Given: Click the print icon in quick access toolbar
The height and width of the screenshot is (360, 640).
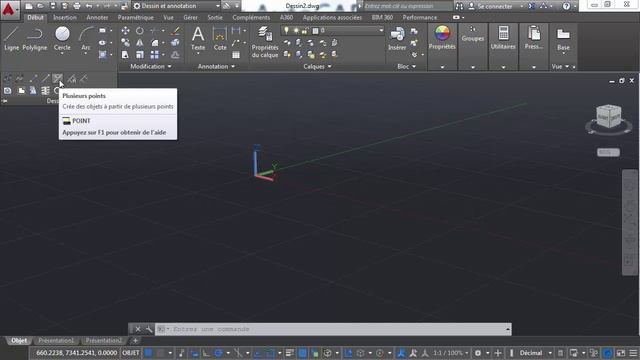Looking at the screenshot, I should (x=77, y=6).
